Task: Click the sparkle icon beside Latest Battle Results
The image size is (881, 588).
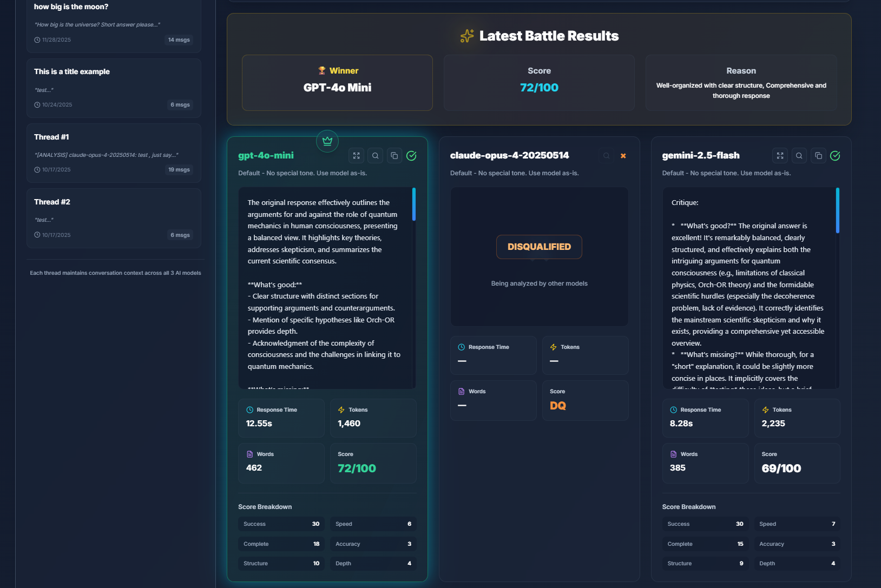Action: pos(465,35)
